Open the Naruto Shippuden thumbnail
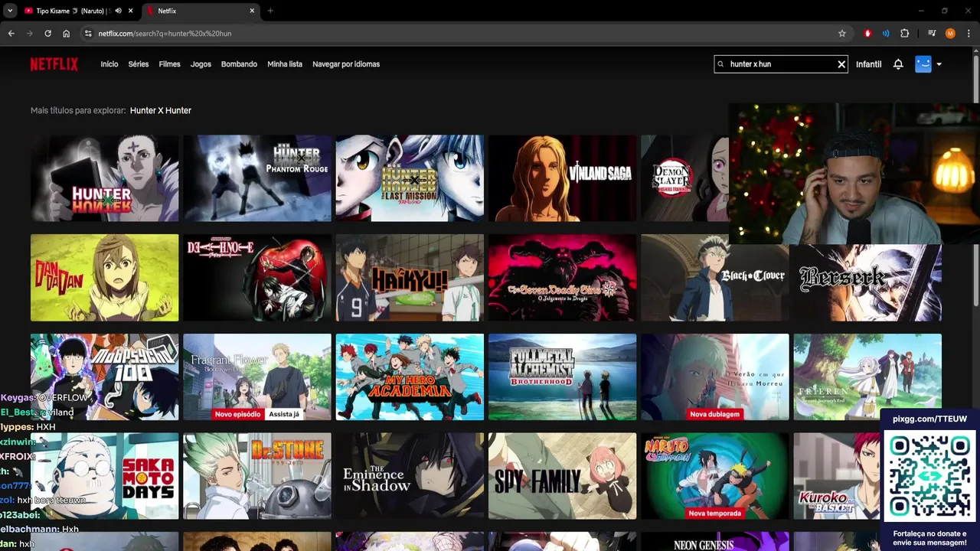The image size is (980, 551). pyautogui.click(x=714, y=476)
